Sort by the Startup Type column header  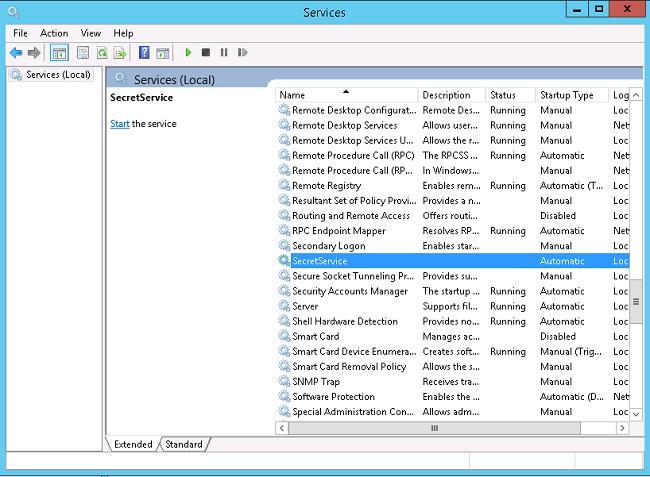tap(568, 95)
